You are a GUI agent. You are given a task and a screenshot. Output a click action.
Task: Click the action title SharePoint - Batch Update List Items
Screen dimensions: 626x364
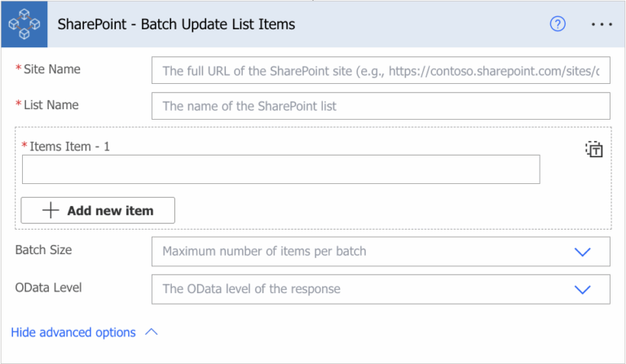[176, 24]
